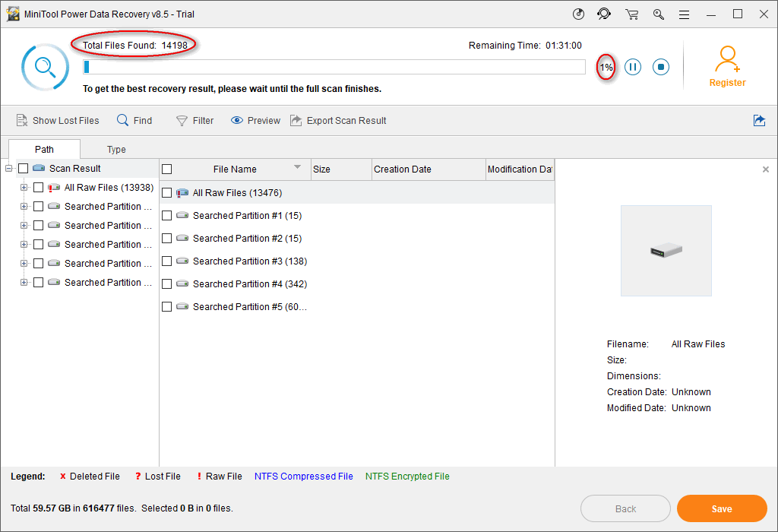
Task: Open the license key icon
Action: click(x=659, y=14)
